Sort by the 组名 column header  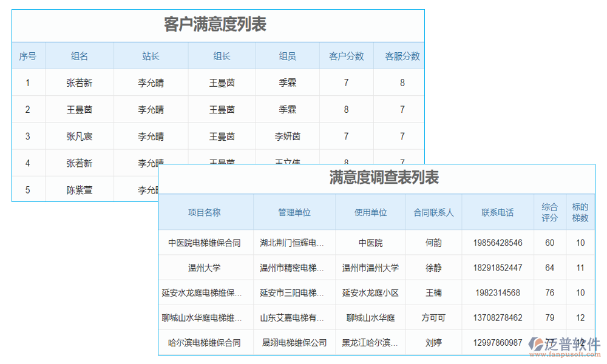click(80, 56)
